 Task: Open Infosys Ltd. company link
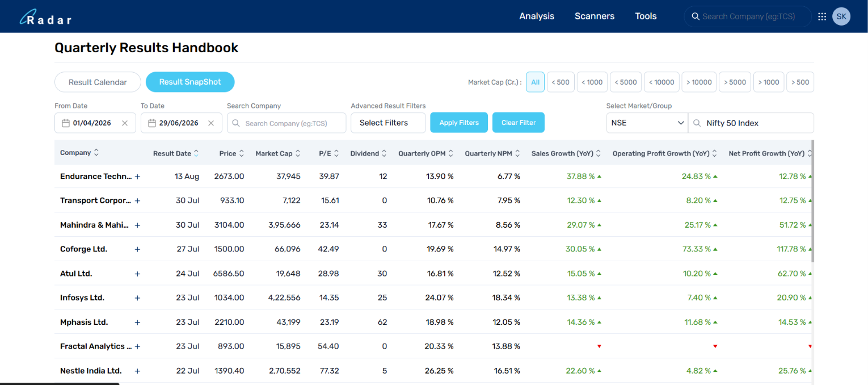point(82,298)
